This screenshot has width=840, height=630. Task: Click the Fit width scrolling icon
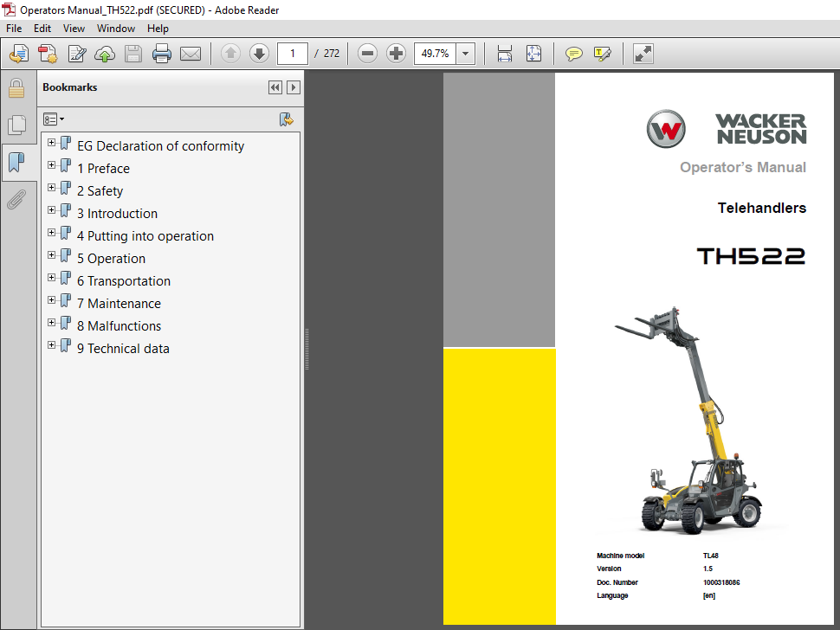505,54
